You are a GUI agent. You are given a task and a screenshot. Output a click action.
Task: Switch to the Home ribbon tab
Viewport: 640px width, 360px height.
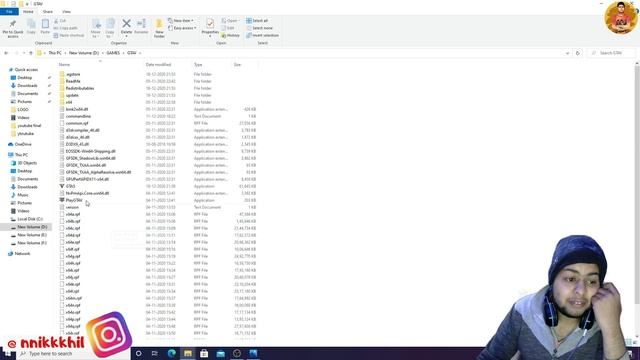[28, 12]
